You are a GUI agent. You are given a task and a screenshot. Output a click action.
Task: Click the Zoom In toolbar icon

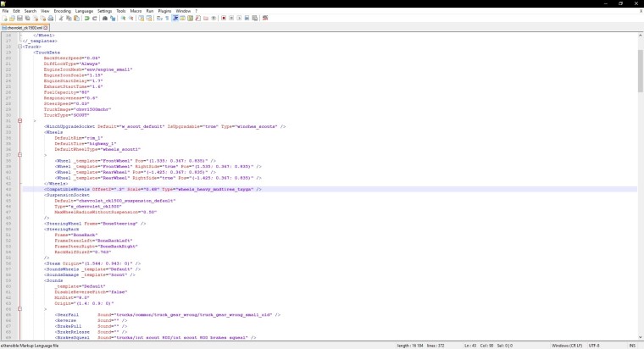(123, 18)
